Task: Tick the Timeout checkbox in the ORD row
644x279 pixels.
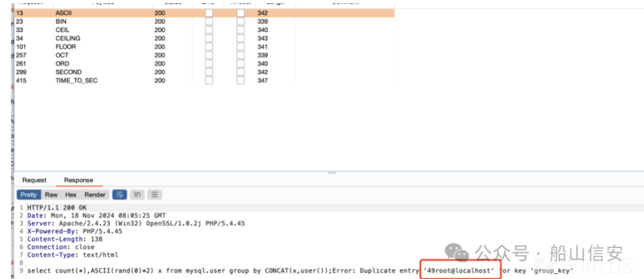Action: (x=241, y=64)
